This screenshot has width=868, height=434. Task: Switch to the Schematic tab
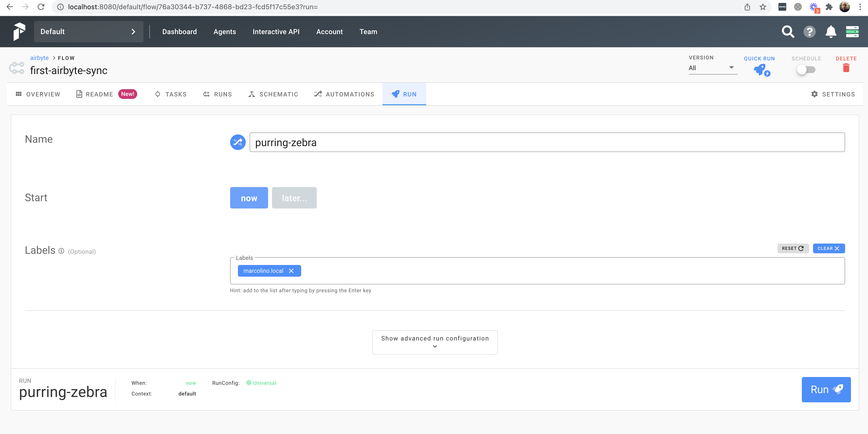(273, 94)
